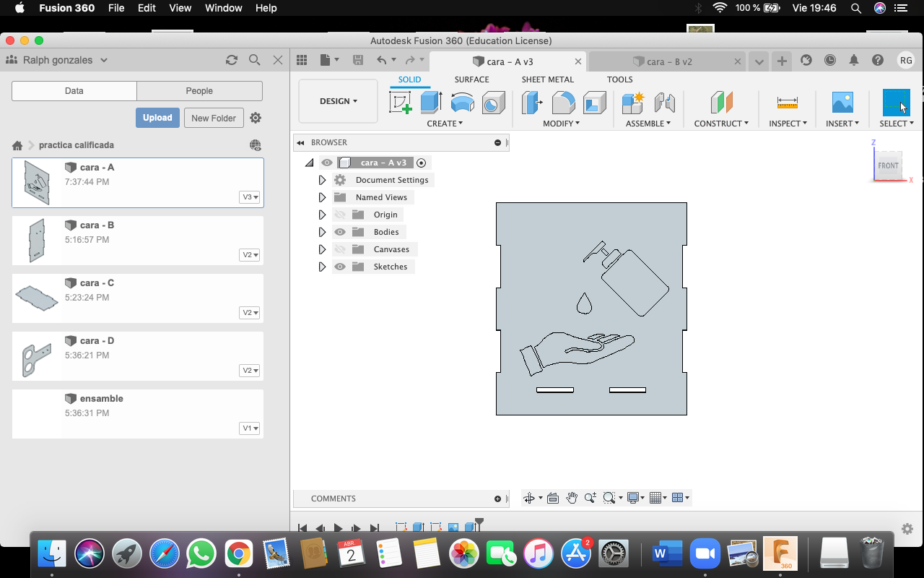Click the FRONT face of the view cube
Viewport: 924px width, 578px height.
coord(888,165)
